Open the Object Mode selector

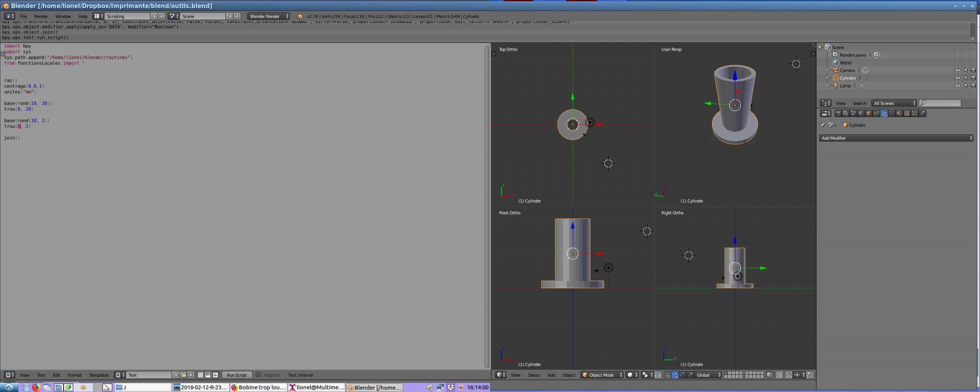pos(602,375)
